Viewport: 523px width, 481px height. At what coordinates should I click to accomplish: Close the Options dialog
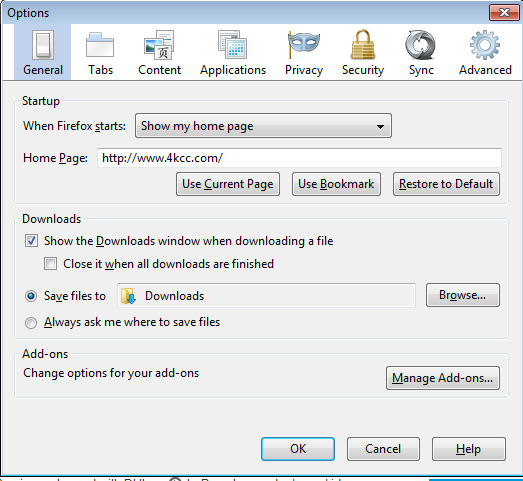504,13
